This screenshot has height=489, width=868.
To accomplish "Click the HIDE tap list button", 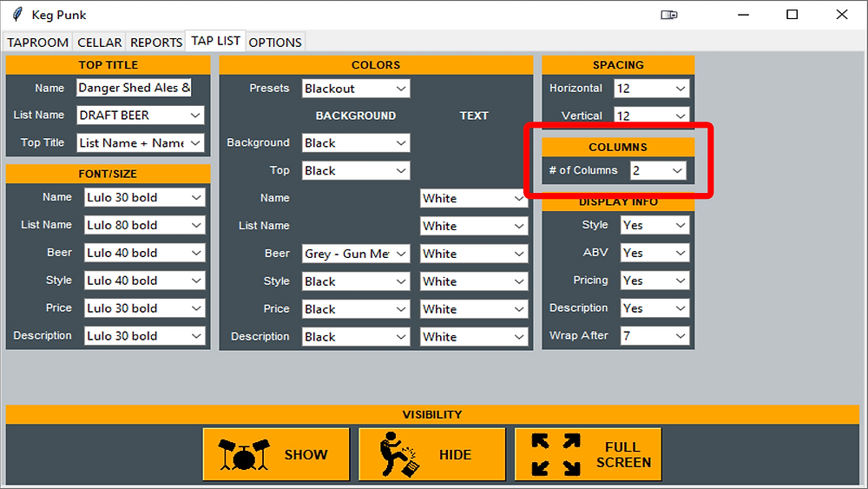I will [432, 454].
